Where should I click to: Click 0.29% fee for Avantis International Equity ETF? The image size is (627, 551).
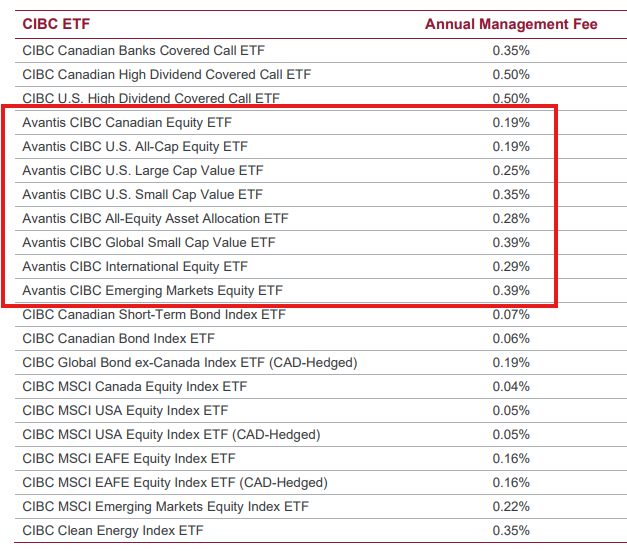click(x=511, y=267)
